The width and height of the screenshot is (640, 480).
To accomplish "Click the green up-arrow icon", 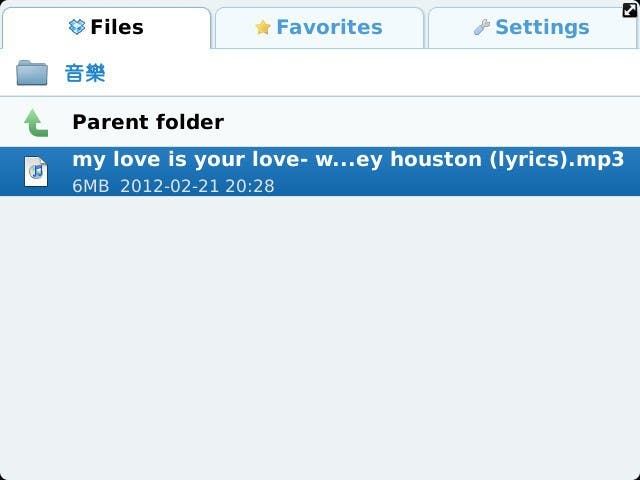I will point(36,123).
